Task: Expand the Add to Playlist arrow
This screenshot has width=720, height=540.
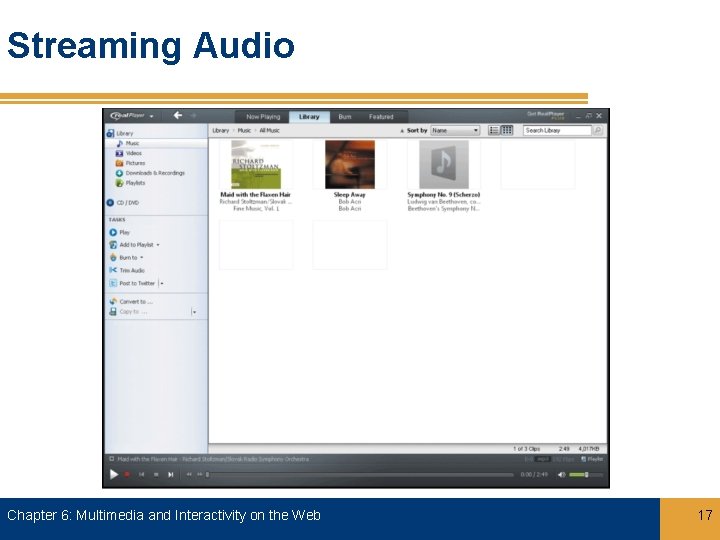Action: [158, 245]
